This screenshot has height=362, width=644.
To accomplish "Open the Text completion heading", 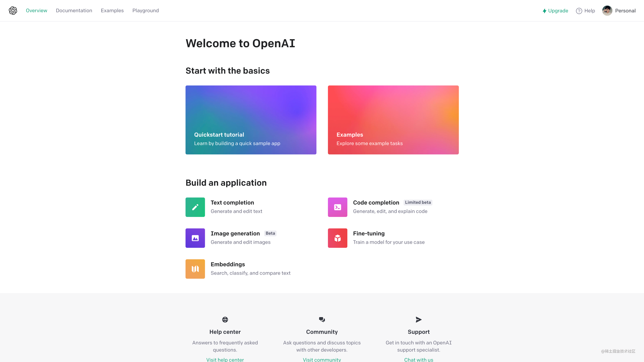I will click(232, 202).
